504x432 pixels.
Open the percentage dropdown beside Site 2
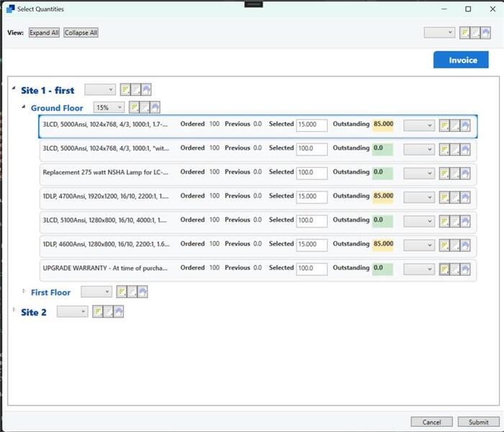(72, 311)
